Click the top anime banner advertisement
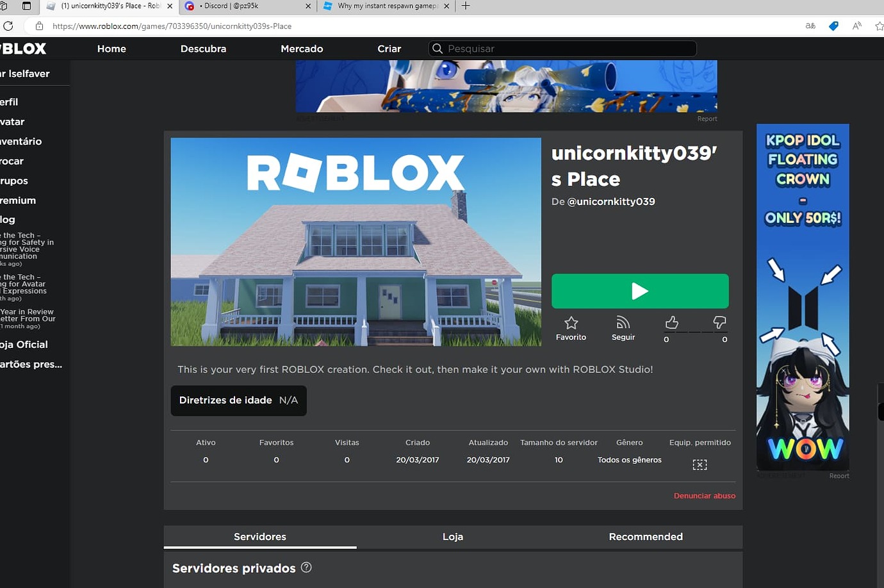 [x=507, y=86]
